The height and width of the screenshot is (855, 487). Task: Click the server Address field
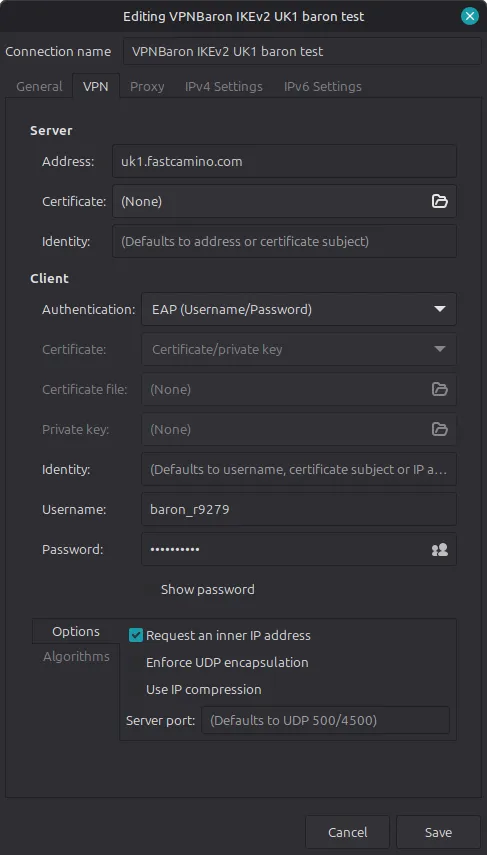coord(284,161)
